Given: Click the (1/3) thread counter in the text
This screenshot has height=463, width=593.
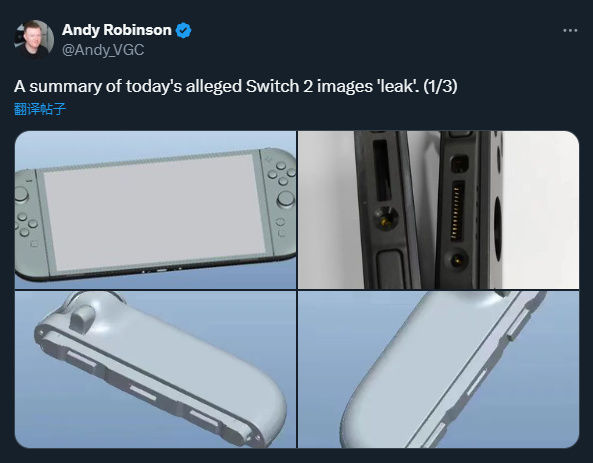Looking at the screenshot, I should click(440, 86).
